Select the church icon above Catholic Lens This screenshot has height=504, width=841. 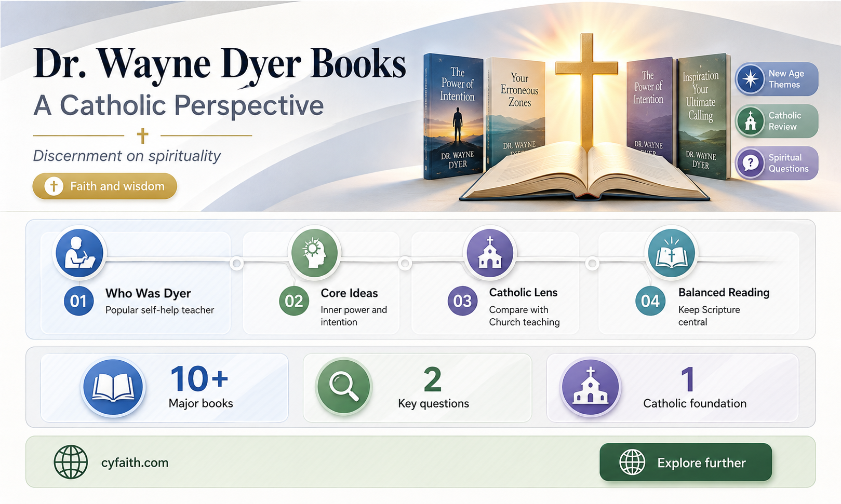[x=490, y=253]
